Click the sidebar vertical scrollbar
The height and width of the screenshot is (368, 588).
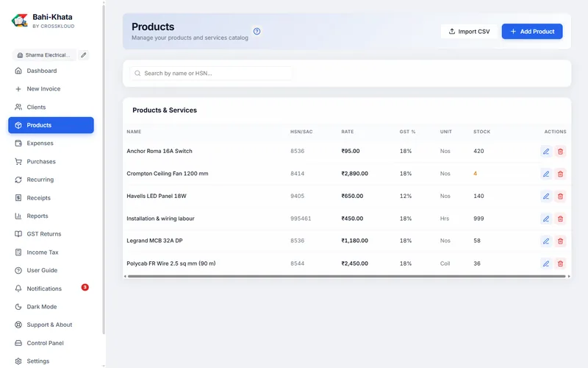104,169
